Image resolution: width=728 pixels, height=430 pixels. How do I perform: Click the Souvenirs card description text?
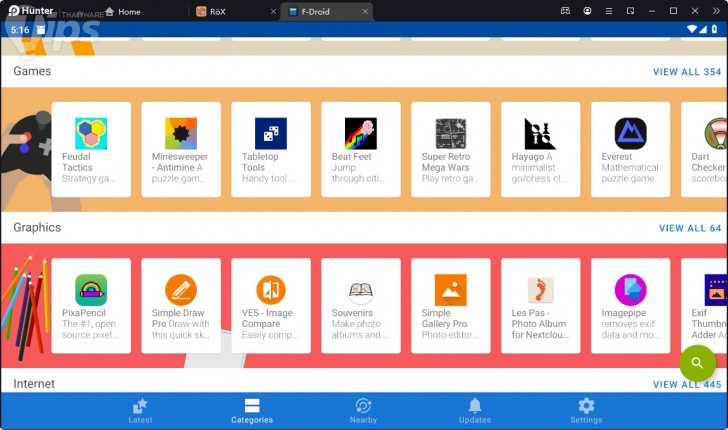point(359,329)
